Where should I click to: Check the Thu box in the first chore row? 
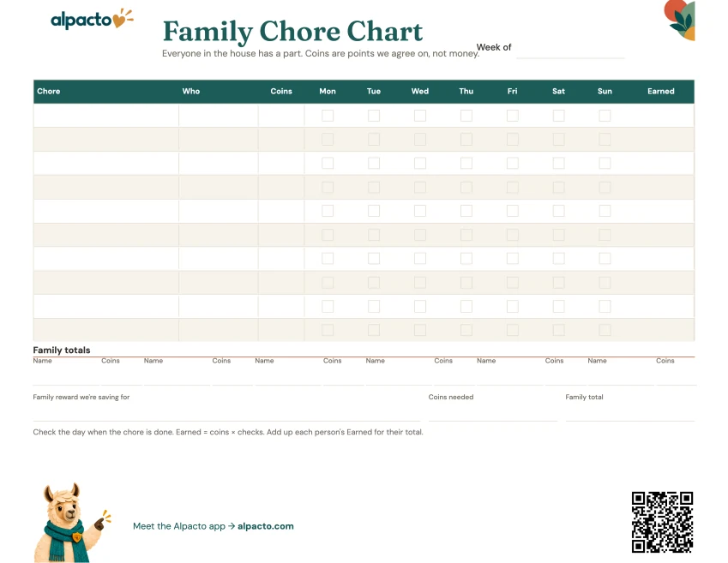(466, 115)
